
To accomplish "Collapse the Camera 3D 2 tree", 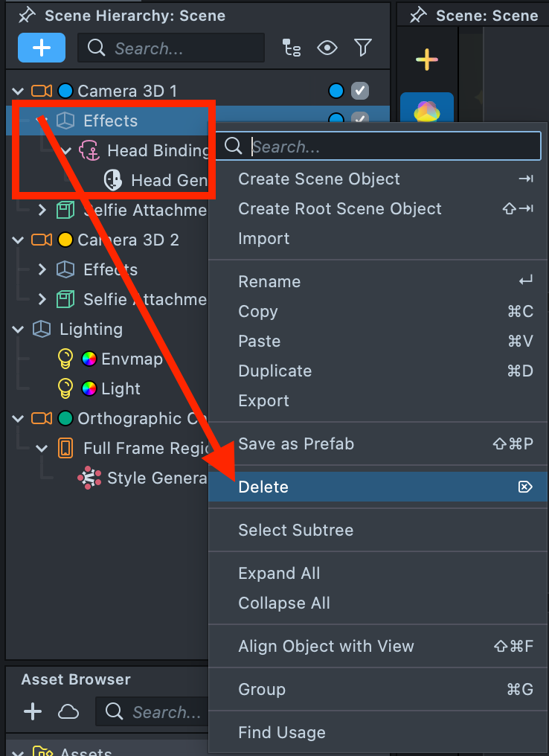I will pos(18,240).
